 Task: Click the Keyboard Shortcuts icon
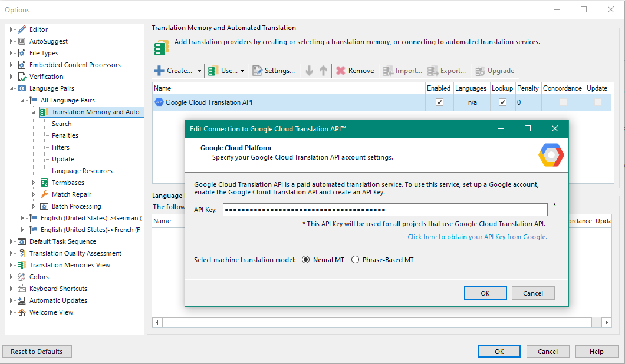[22, 289]
